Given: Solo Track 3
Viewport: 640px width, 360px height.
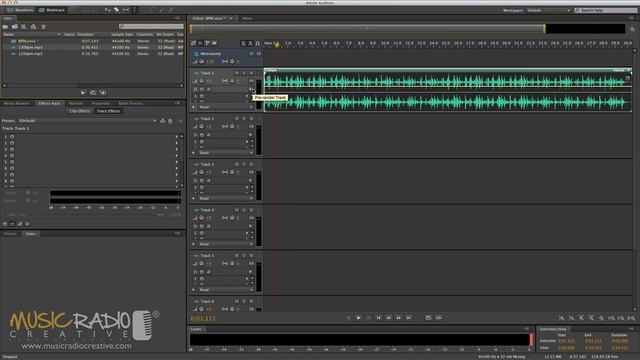Looking at the screenshot, I should point(244,164).
